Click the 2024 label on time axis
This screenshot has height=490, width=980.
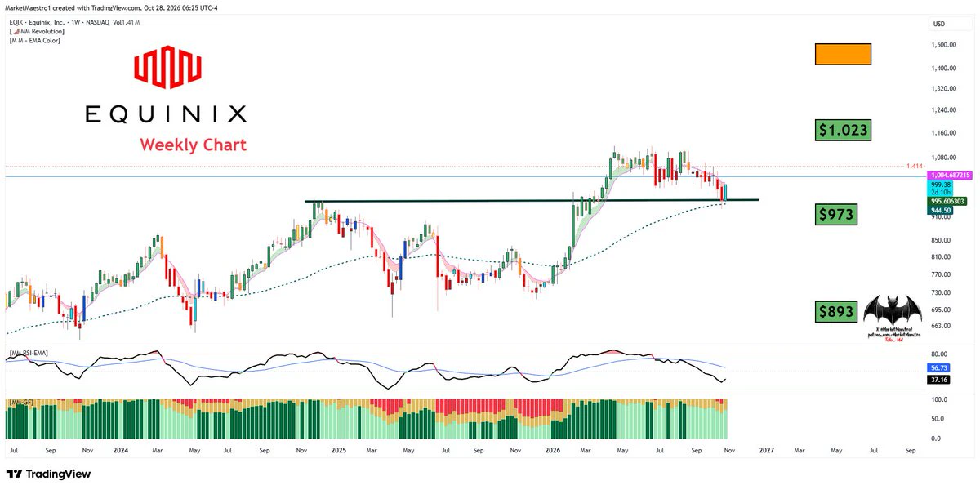(122, 450)
